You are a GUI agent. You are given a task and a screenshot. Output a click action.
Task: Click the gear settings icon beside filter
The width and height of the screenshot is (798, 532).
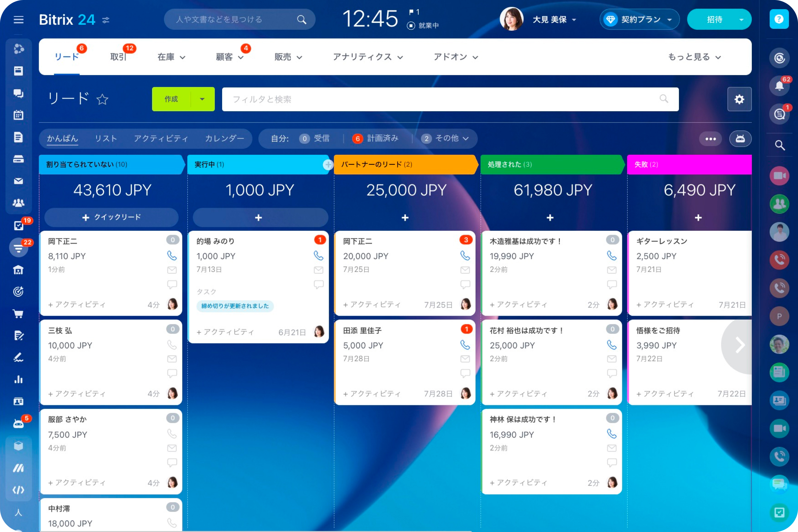click(x=739, y=99)
